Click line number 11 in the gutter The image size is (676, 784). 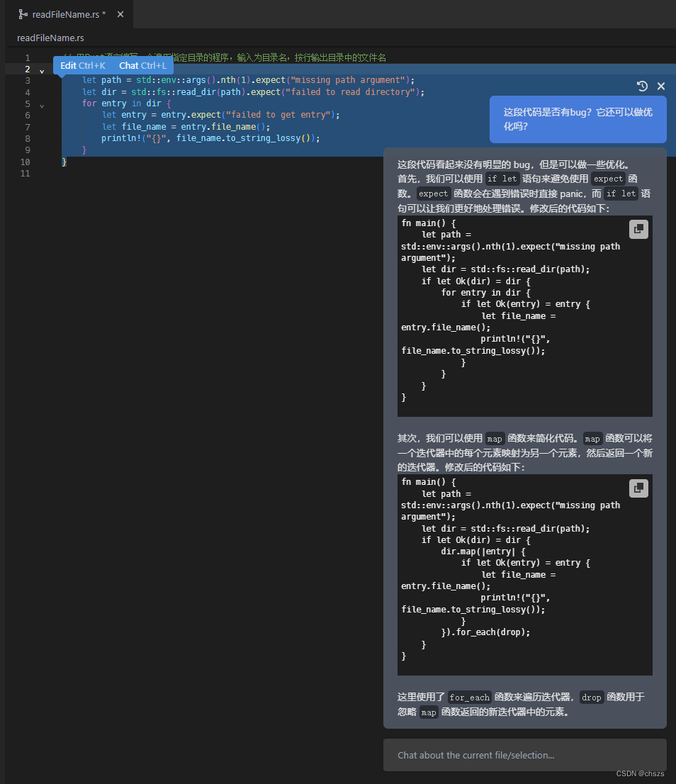pyautogui.click(x=26, y=173)
